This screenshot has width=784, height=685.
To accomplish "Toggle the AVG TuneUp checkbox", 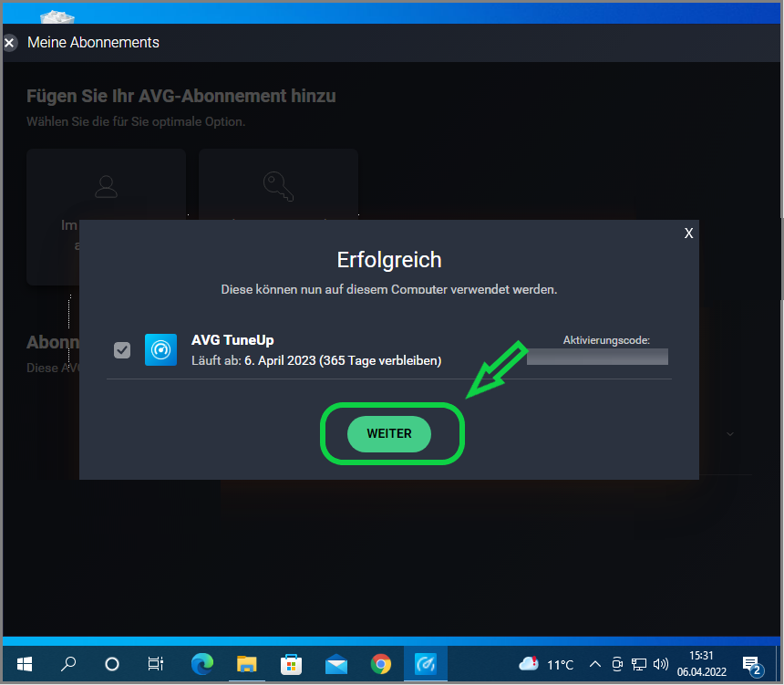I will click(x=122, y=350).
